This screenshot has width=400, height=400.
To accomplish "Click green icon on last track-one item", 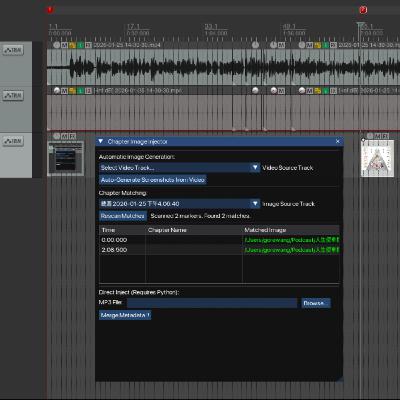I will click(x=326, y=45).
